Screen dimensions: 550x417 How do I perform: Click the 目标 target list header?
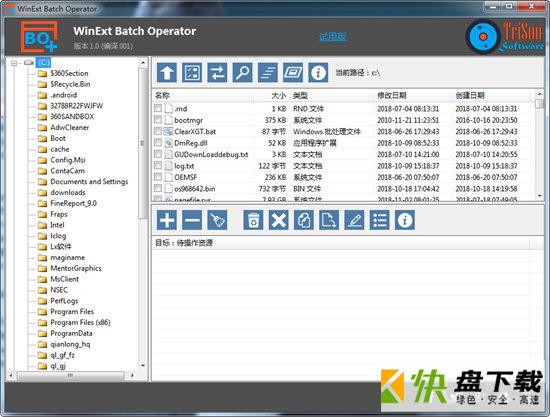(x=184, y=243)
